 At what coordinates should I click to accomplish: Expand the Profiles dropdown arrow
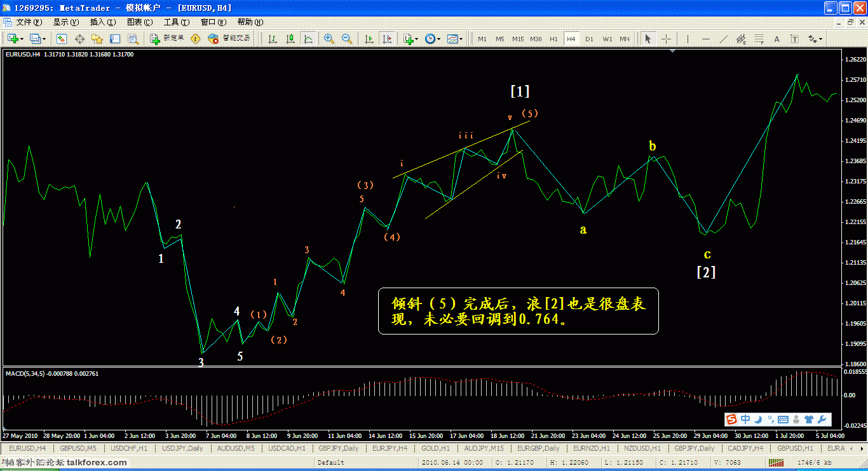pos(44,39)
